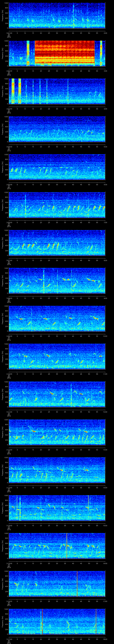
Task: Click the "14:00" end time label
Action: click(105, 487)
